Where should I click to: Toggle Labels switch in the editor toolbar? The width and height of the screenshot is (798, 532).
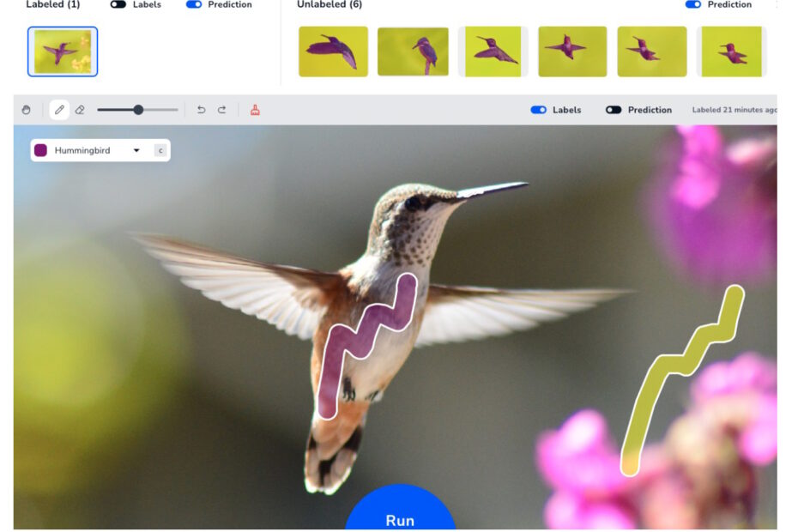tap(539, 110)
